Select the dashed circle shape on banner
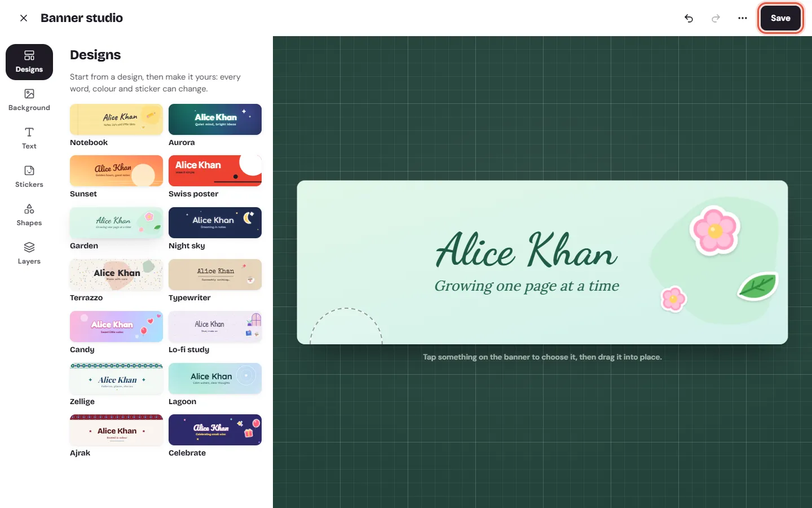The height and width of the screenshot is (508, 812). click(x=346, y=326)
